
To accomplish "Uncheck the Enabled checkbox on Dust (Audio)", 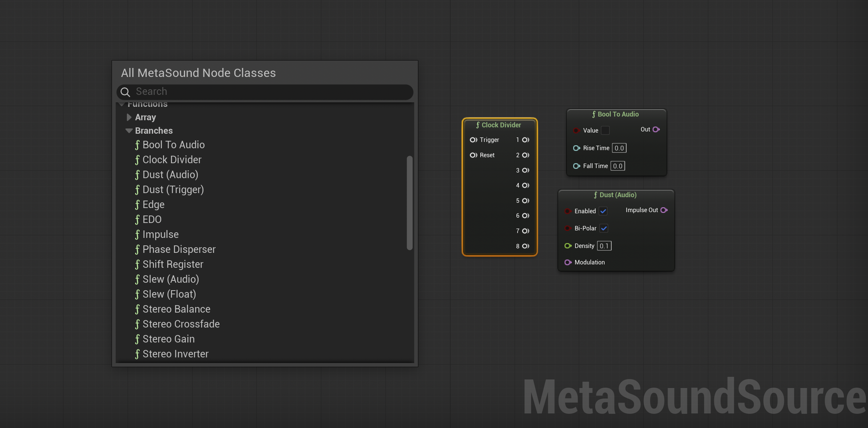I will (x=603, y=211).
